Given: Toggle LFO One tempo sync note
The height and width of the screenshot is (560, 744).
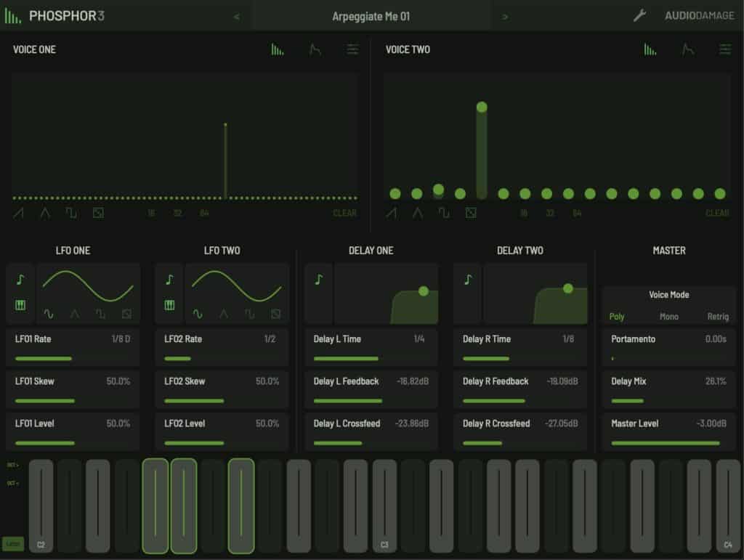Looking at the screenshot, I should click(x=20, y=280).
